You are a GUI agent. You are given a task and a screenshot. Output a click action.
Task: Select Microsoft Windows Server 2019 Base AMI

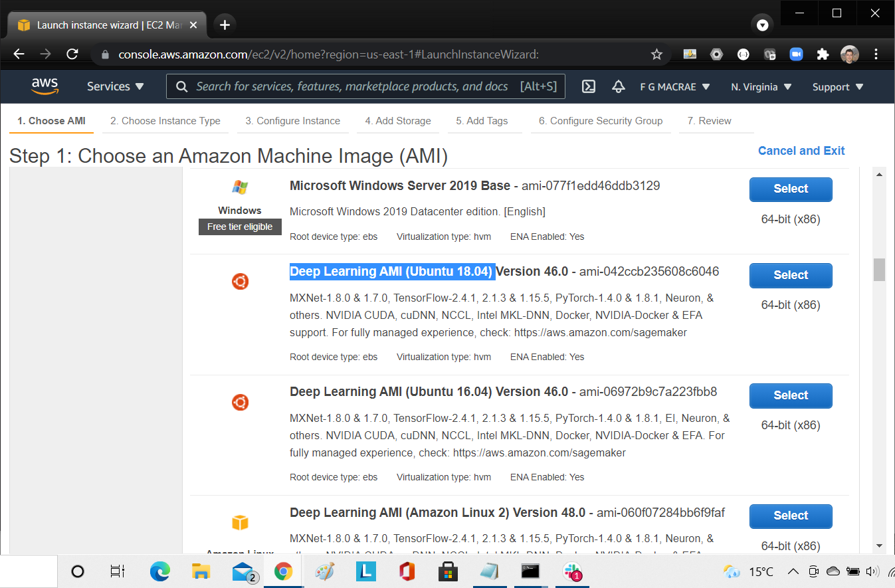[x=791, y=189]
